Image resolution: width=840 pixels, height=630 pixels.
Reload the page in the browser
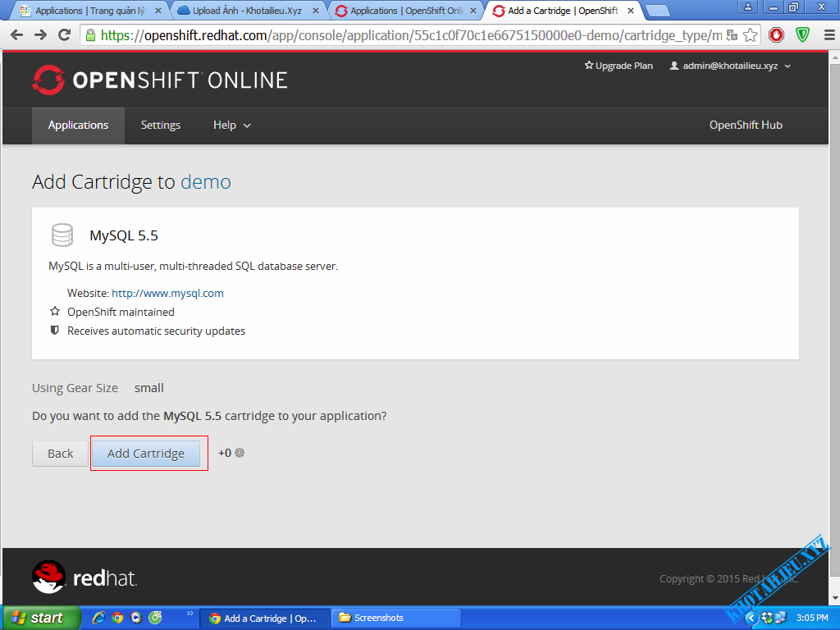click(64, 35)
